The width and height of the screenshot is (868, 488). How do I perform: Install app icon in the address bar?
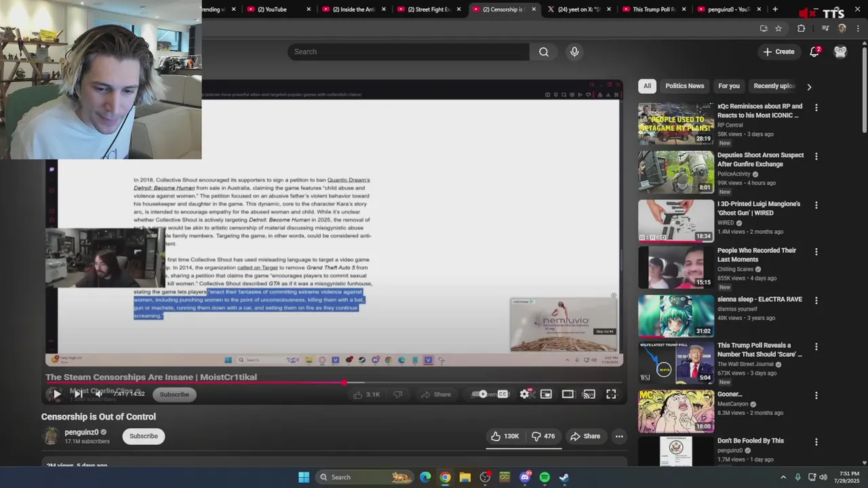coord(764,28)
